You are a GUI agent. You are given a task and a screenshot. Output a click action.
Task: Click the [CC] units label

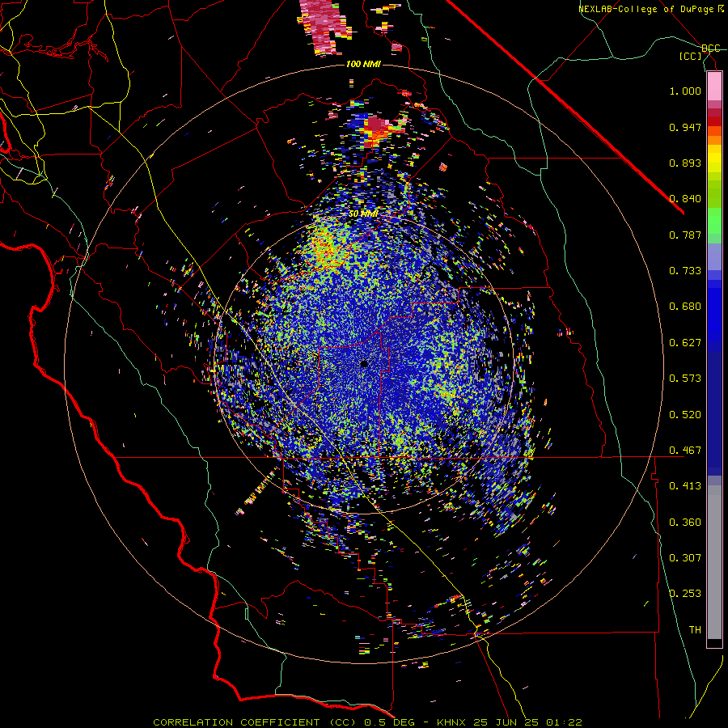[691, 56]
